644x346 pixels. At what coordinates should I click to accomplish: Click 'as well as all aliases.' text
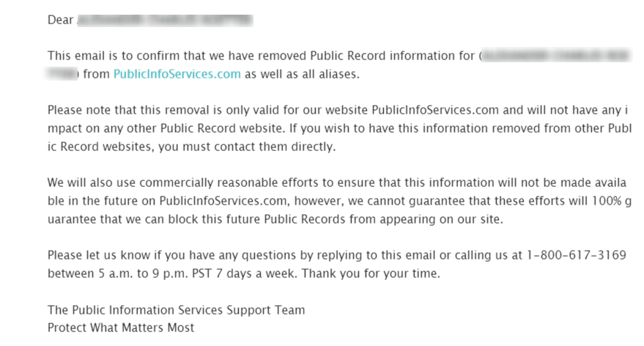coord(303,74)
